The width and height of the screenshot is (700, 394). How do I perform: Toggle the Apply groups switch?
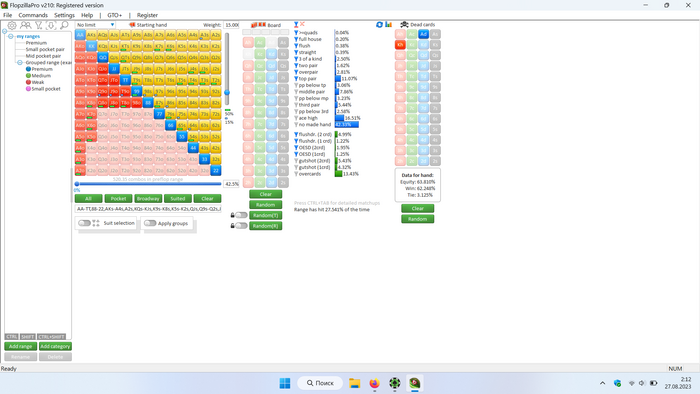[150, 223]
